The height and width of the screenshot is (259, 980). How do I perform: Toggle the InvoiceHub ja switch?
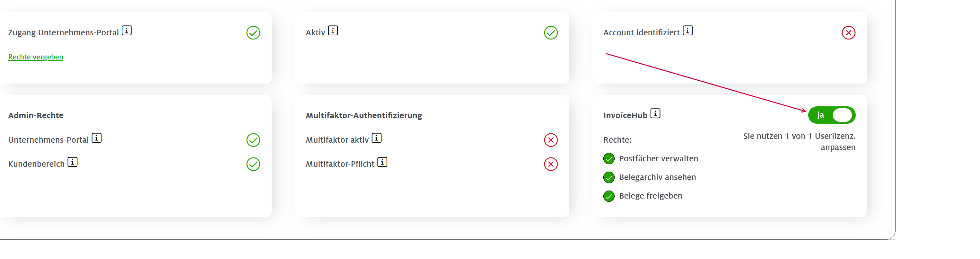[832, 115]
